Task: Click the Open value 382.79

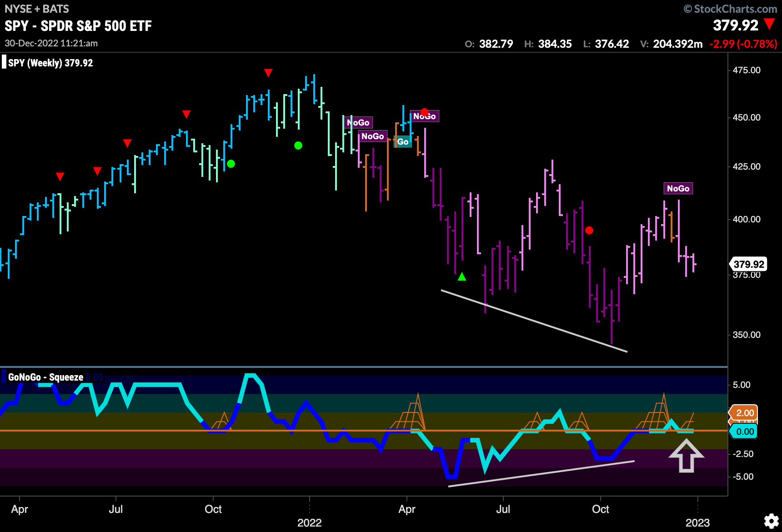Action: point(496,44)
